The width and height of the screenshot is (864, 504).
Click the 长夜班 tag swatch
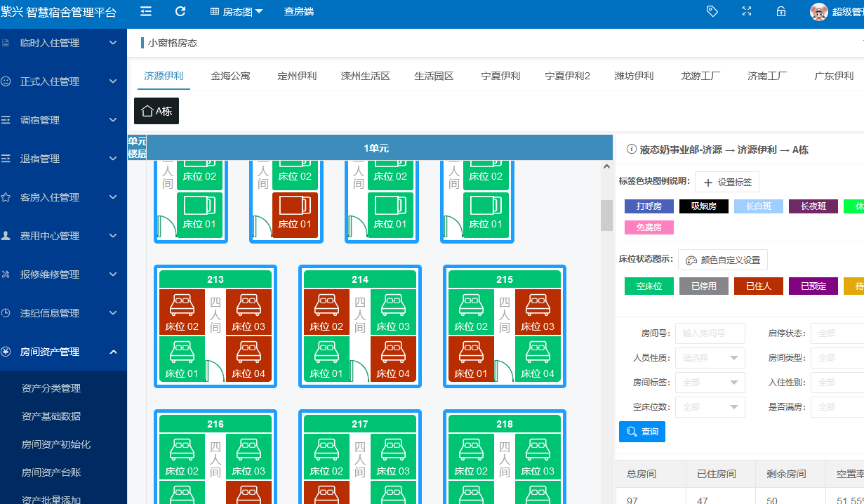click(813, 206)
